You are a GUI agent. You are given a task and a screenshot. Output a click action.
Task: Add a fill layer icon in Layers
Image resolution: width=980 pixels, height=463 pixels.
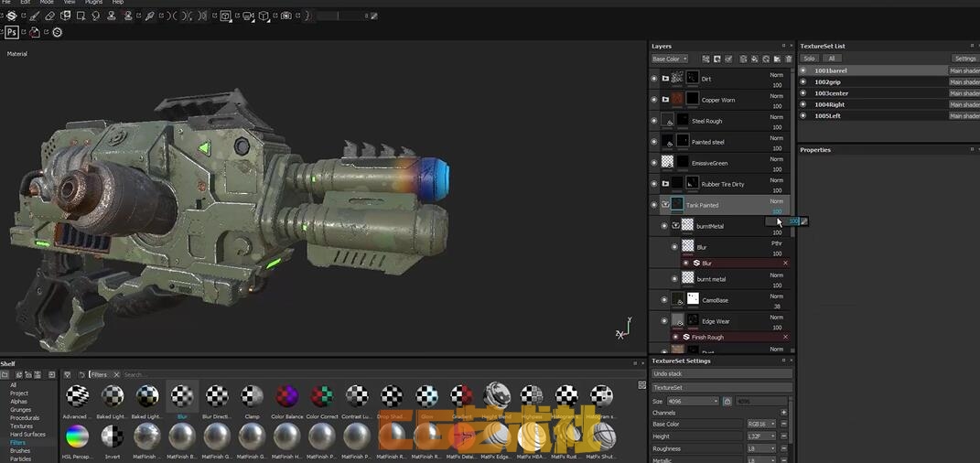click(x=754, y=59)
